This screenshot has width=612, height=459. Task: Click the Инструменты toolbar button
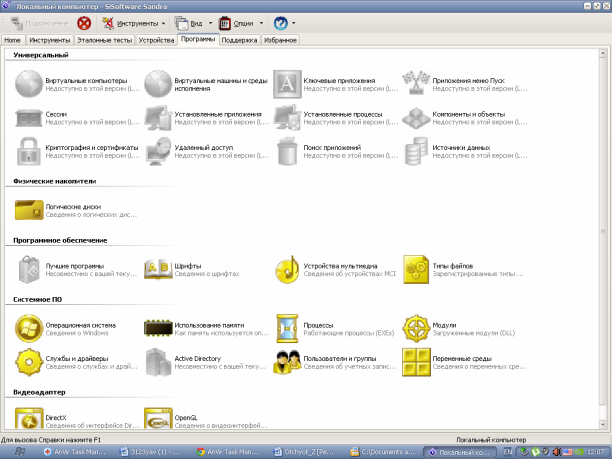130,23
